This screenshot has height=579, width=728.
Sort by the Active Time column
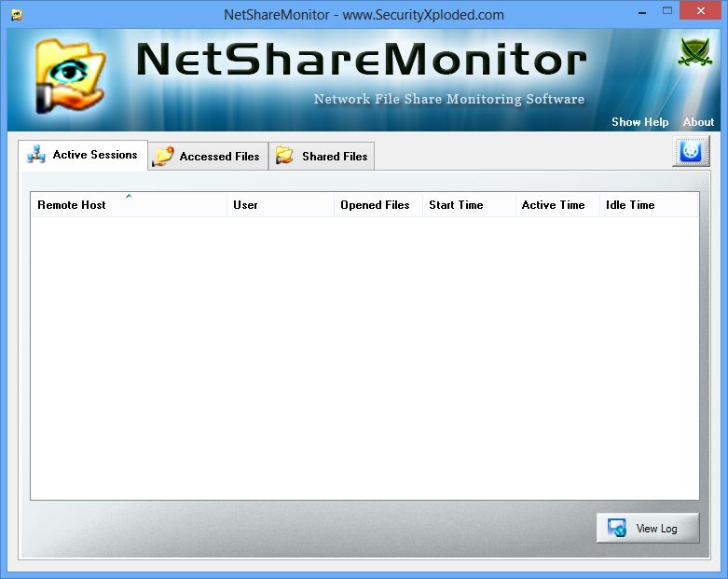point(557,205)
